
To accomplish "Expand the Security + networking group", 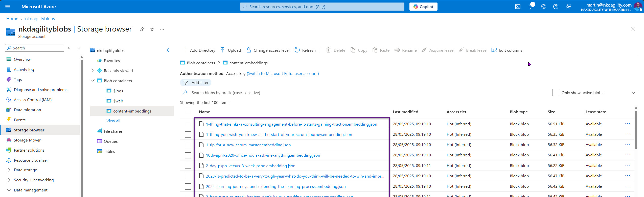I will (9, 180).
